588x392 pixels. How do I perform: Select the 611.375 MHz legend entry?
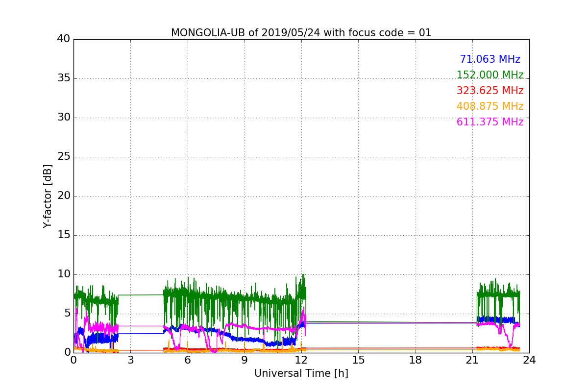coord(490,122)
